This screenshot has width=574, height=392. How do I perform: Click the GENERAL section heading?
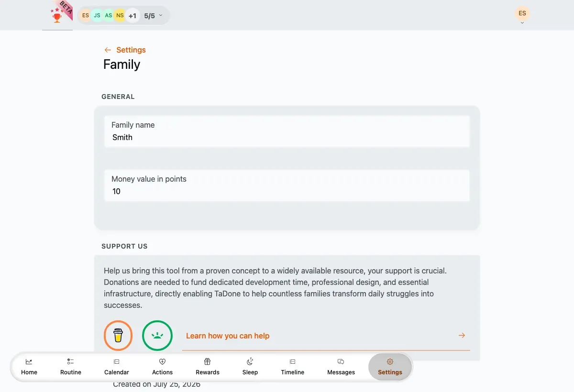118,97
